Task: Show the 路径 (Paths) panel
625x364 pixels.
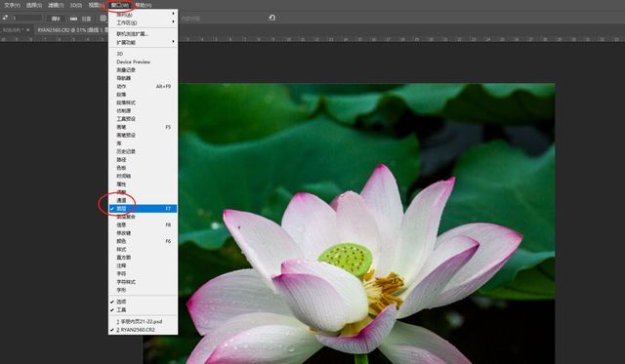Action: (x=144, y=160)
